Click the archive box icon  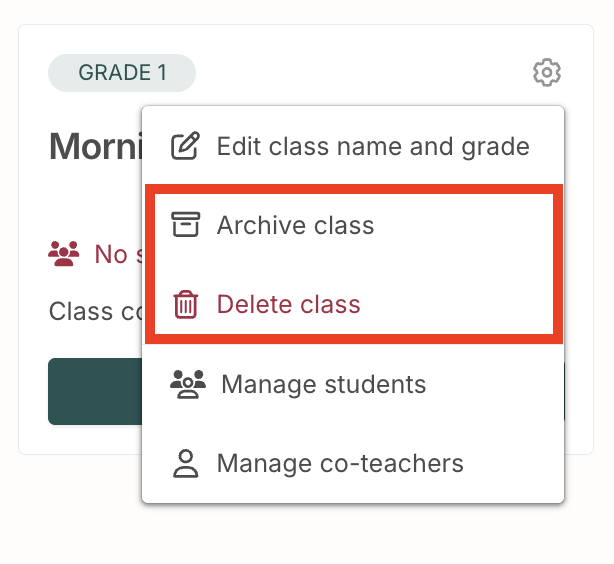coord(186,224)
